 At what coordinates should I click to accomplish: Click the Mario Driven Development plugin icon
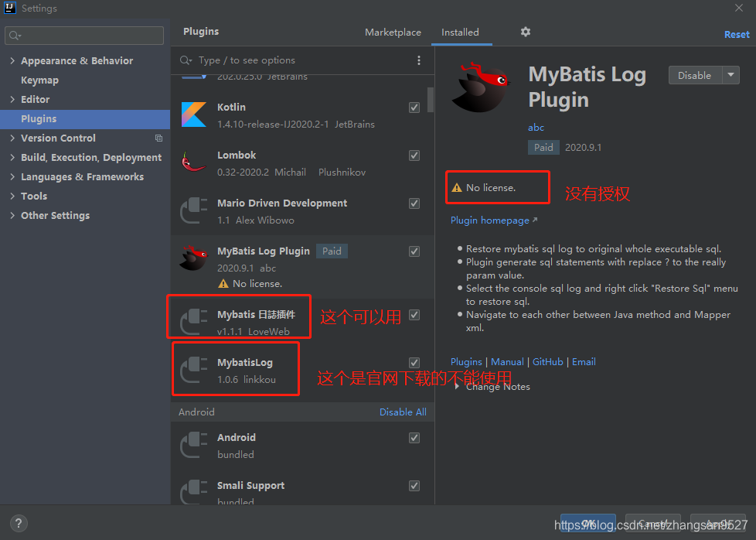(x=193, y=210)
